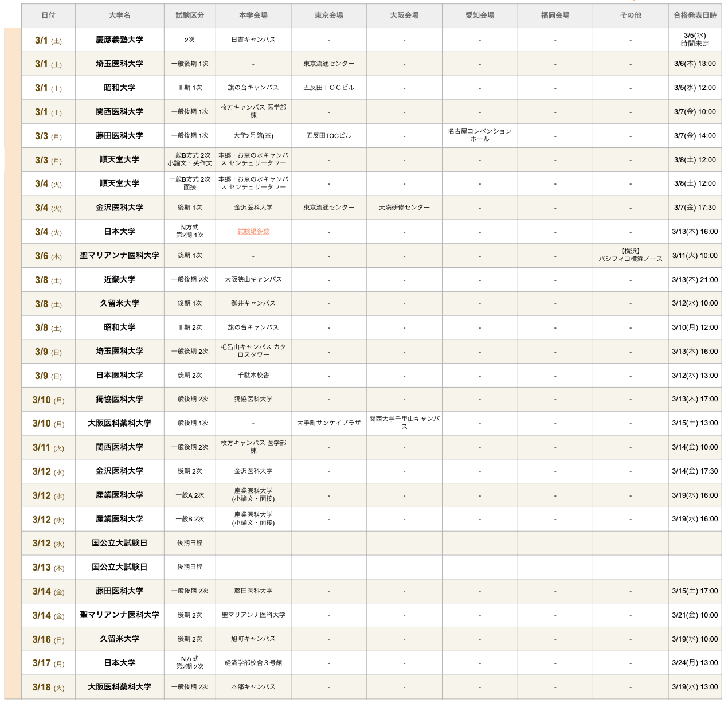Click the 本部キャンパス venue cell
The width and height of the screenshot is (728, 703).
[253, 687]
